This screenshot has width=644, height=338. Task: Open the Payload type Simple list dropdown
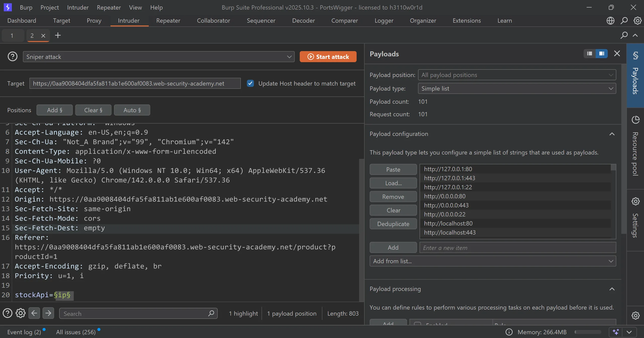click(x=517, y=89)
